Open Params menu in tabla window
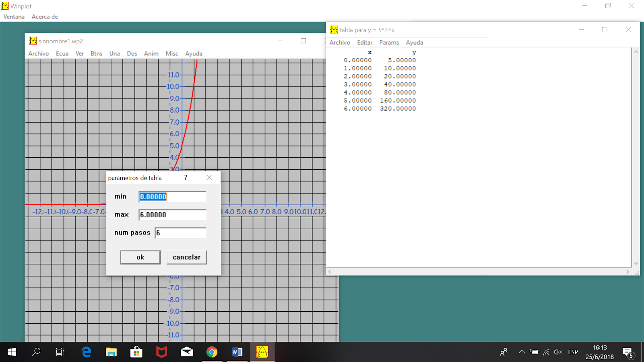Viewport: 644px width, 362px height. 389,43
